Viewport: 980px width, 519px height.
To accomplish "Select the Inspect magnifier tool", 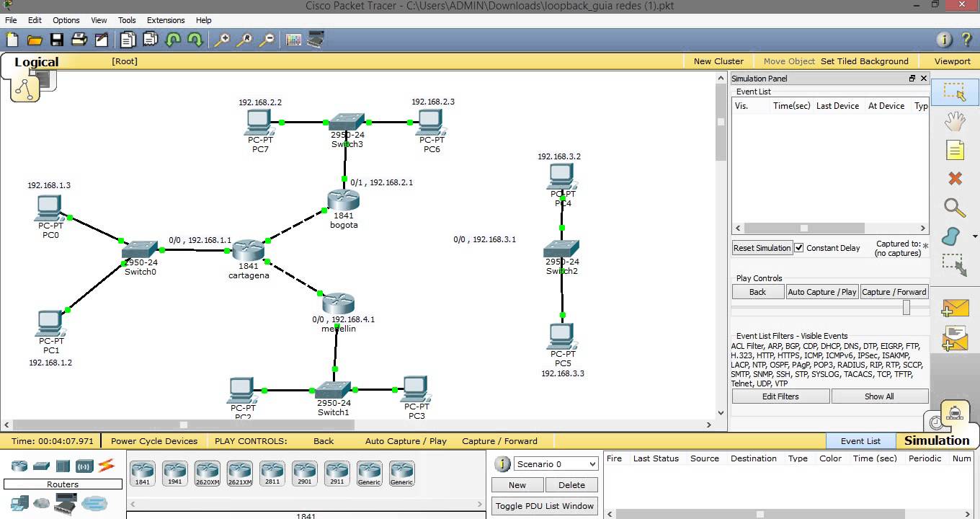I will coord(955,208).
